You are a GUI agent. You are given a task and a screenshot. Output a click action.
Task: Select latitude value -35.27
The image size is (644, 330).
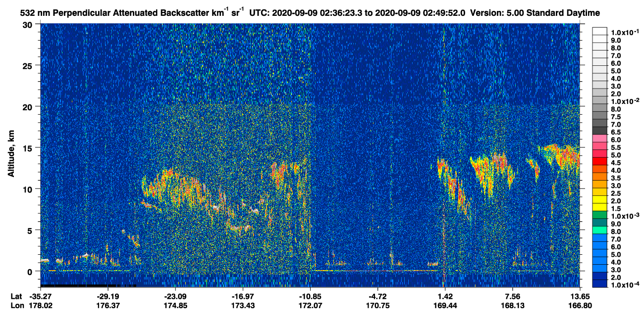(x=42, y=296)
